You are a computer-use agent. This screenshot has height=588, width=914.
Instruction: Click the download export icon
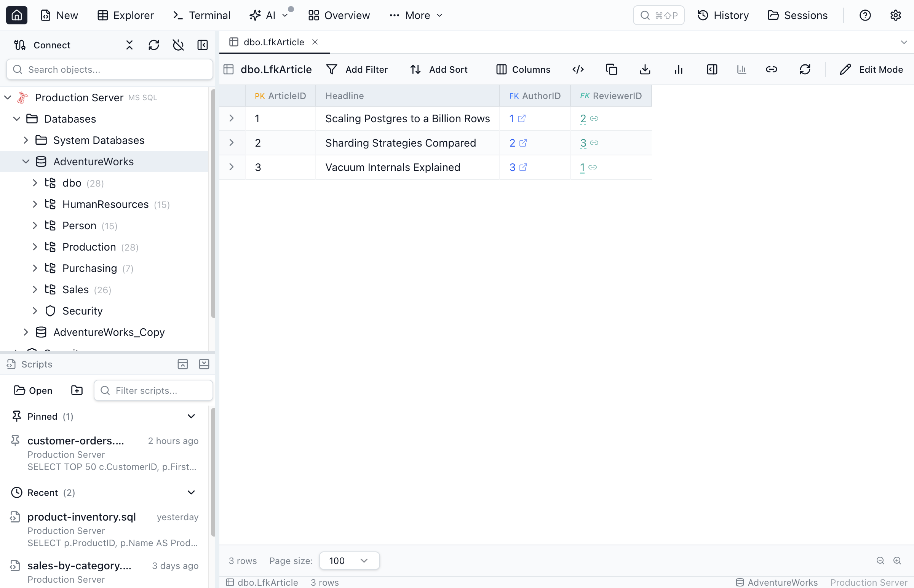(645, 69)
